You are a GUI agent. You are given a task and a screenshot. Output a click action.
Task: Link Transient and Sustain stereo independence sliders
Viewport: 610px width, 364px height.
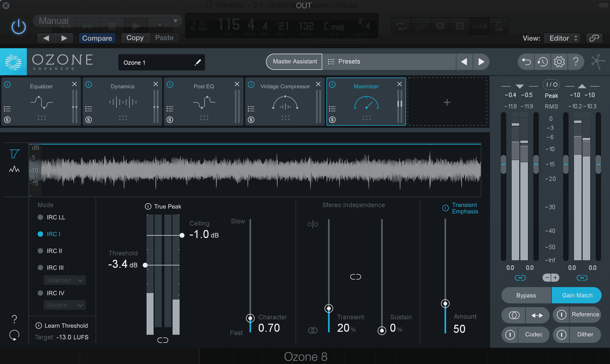pos(355,277)
